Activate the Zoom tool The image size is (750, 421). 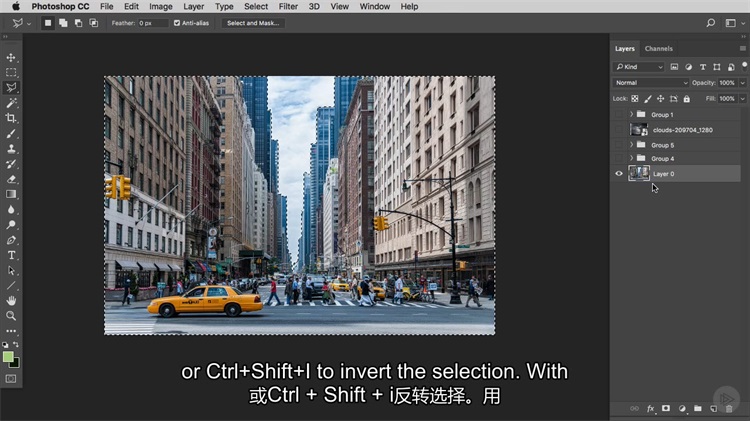tap(12, 316)
